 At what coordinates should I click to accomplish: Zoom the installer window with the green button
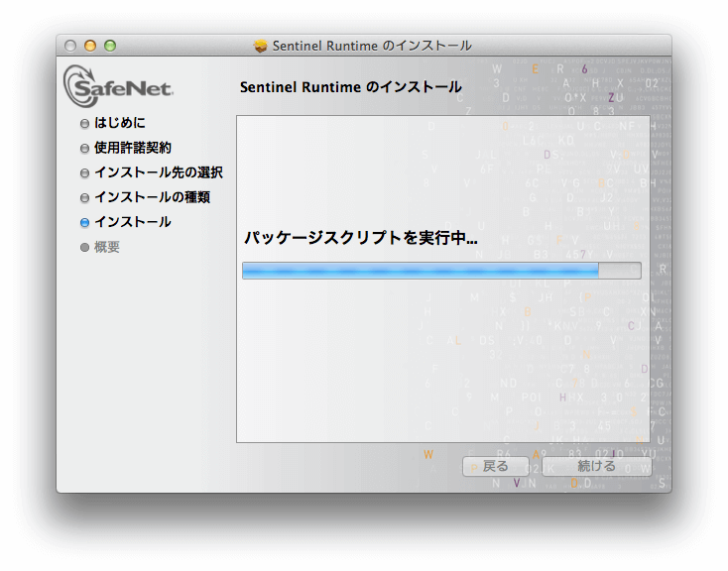pos(110,46)
